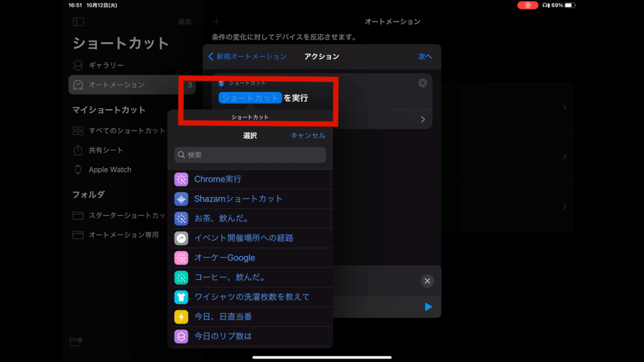Select the pink オーケーGoogle shortcut icon

click(x=181, y=257)
